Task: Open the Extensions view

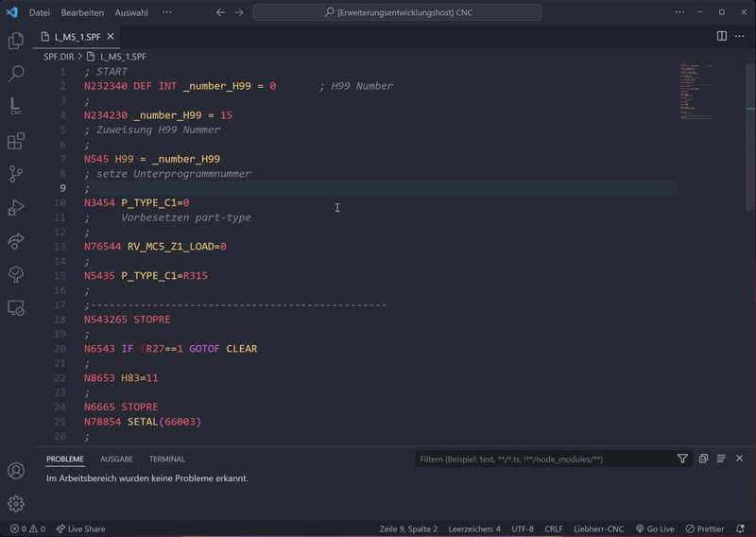Action: point(16,141)
